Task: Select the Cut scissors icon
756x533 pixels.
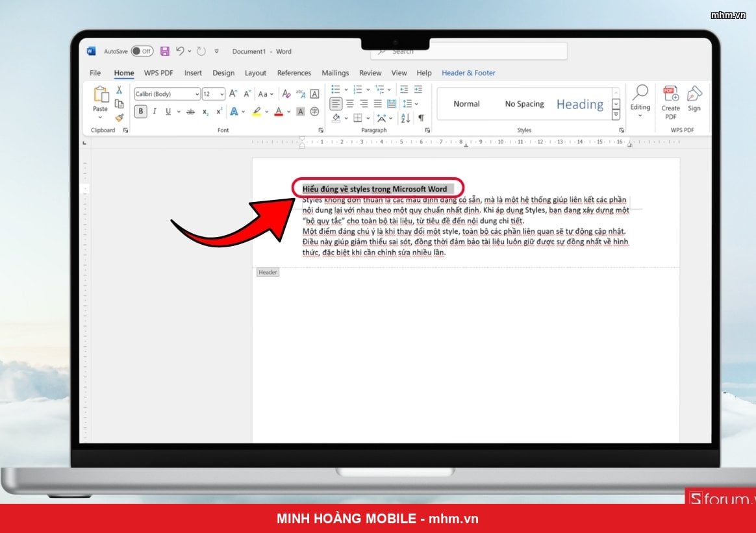Action: click(119, 90)
